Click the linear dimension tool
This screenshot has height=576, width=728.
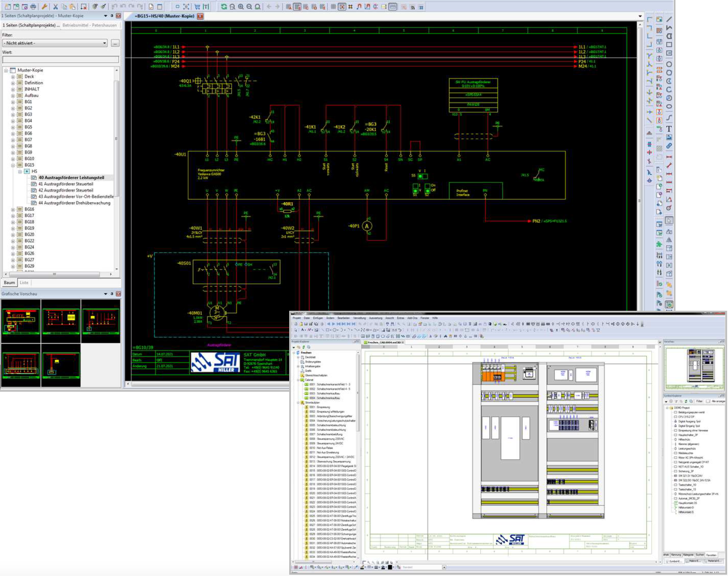(669, 157)
